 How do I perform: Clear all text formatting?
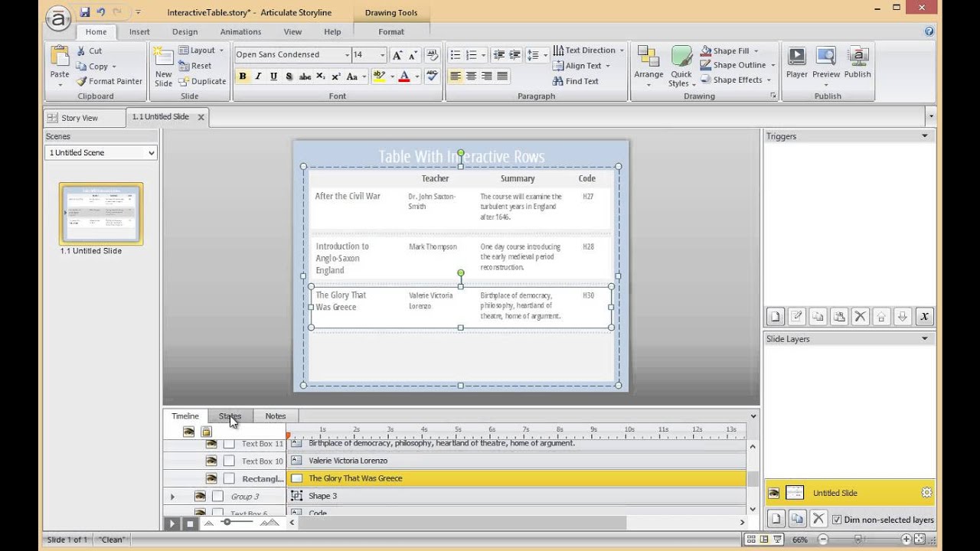click(432, 55)
